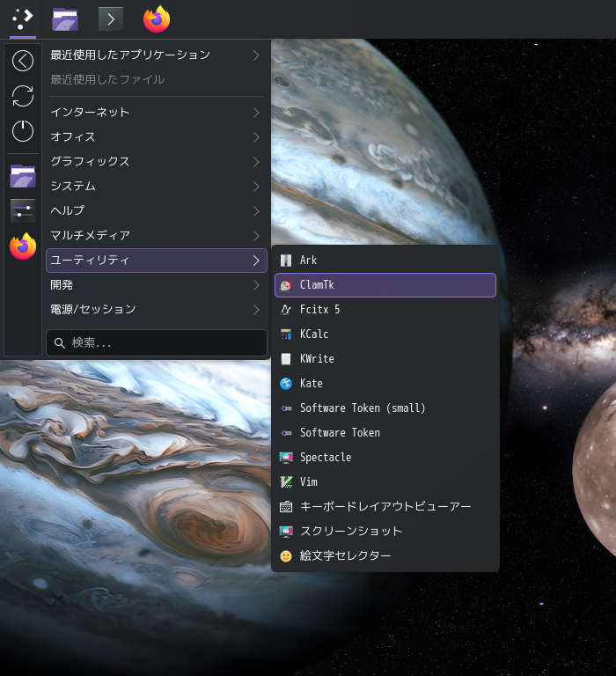Image resolution: width=616 pixels, height=676 pixels.
Task: Click the KCalc calculator icon
Action: [x=286, y=334]
